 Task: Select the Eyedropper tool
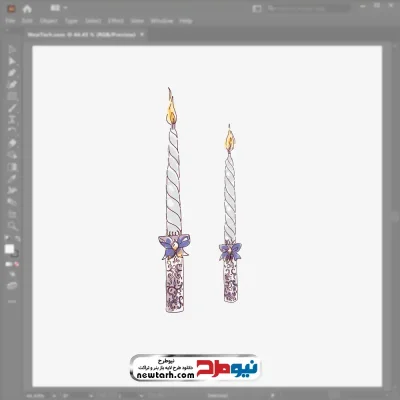(12, 178)
